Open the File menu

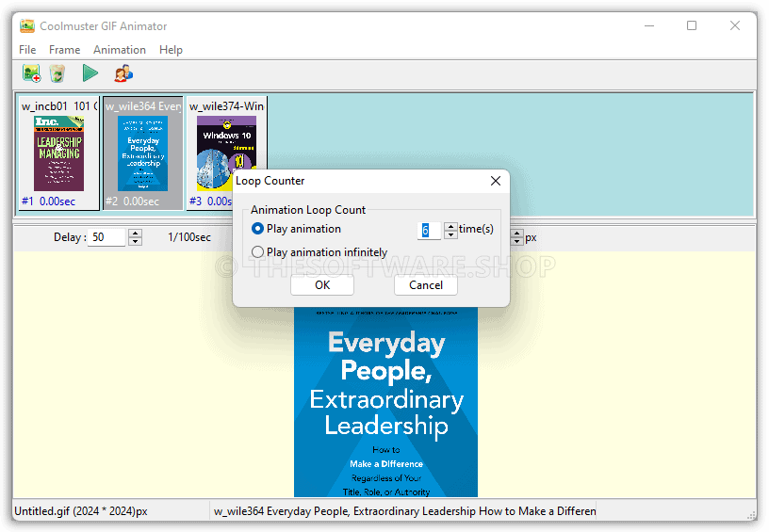point(27,50)
